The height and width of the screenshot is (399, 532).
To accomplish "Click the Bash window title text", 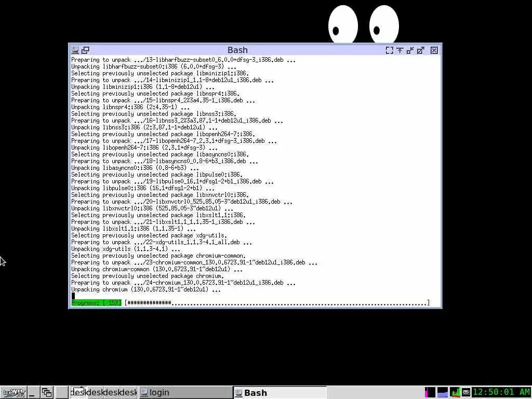I will [x=237, y=50].
